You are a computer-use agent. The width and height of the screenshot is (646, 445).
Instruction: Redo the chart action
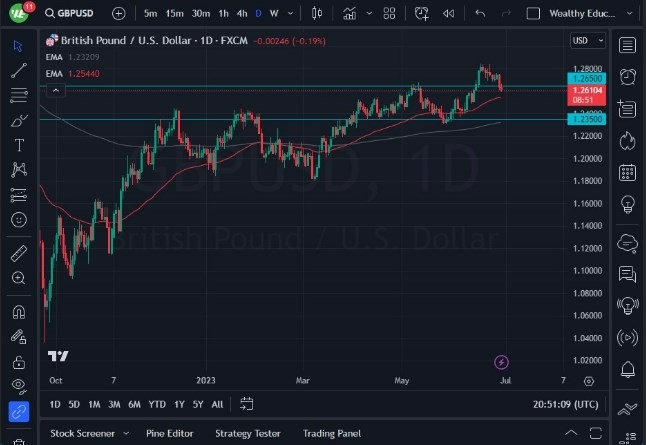pyautogui.click(x=506, y=14)
